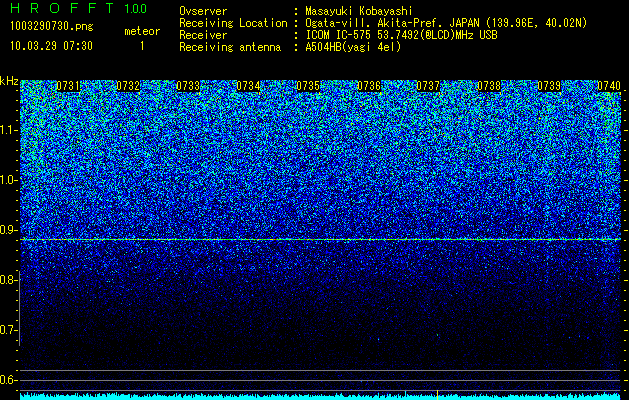Click the 1.0 frequency axis label

8,180
